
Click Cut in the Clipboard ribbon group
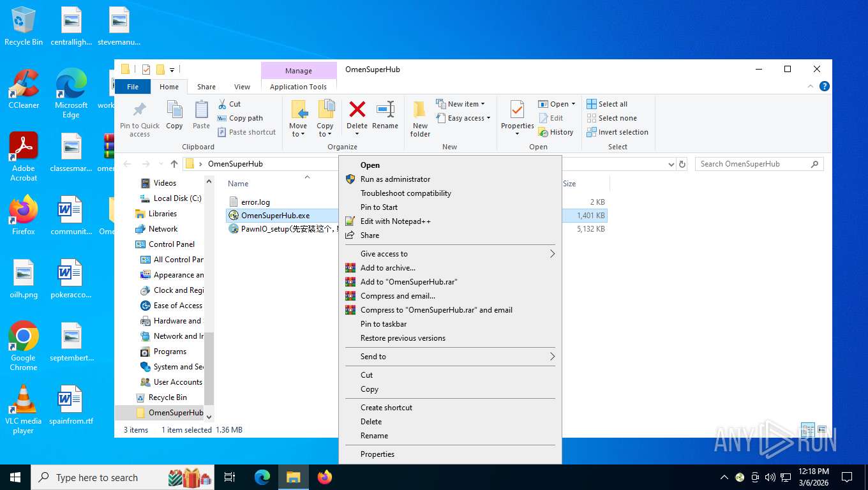click(x=229, y=104)
